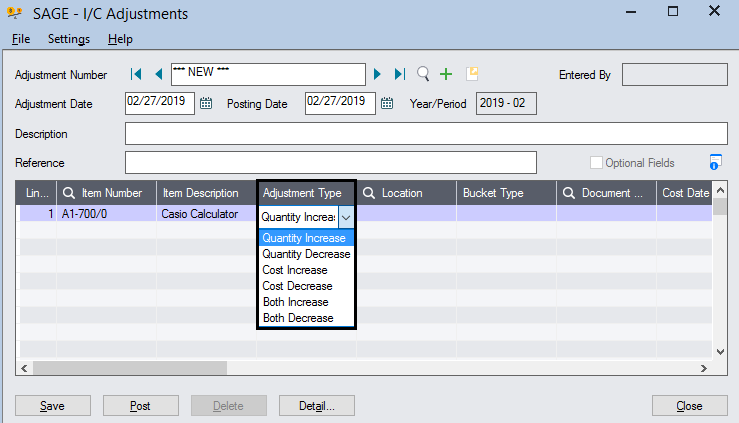Click the Casio Calculator description cell
739x423 pixels.
[206, 213]
